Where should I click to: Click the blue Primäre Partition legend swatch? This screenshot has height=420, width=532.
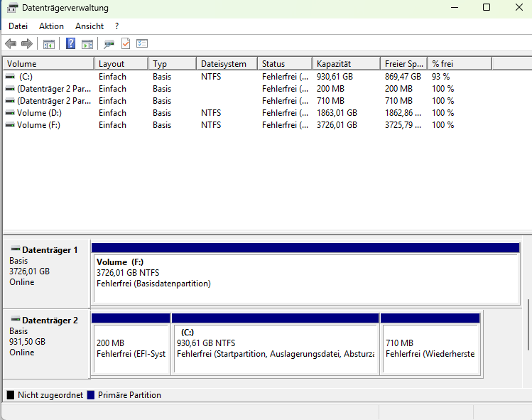coord(91,395)
